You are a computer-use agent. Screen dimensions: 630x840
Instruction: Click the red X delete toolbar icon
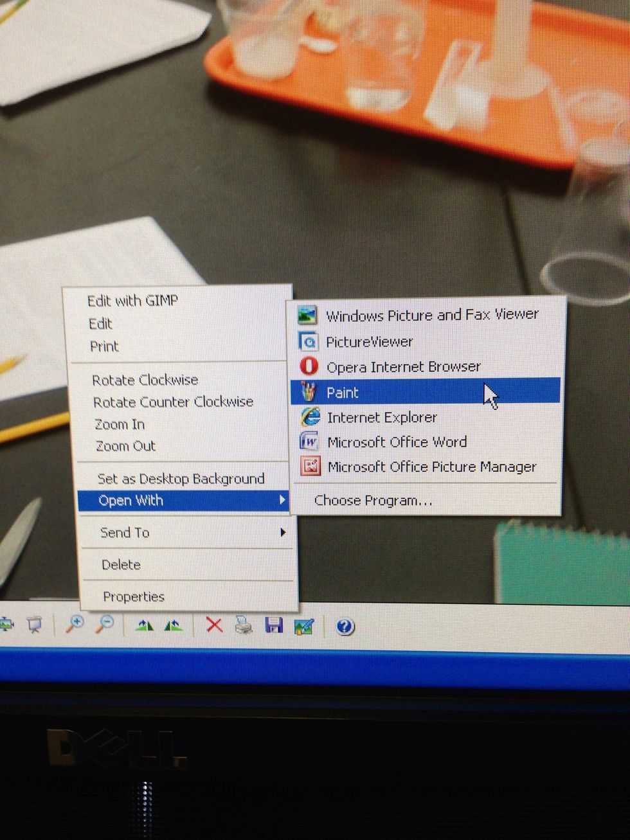214,625
